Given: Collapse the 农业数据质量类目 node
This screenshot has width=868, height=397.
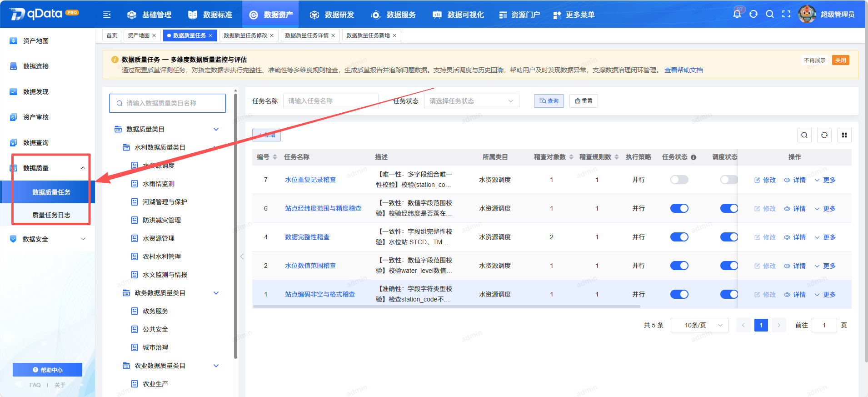Looking at the screenshot, I should click(216, 366).
